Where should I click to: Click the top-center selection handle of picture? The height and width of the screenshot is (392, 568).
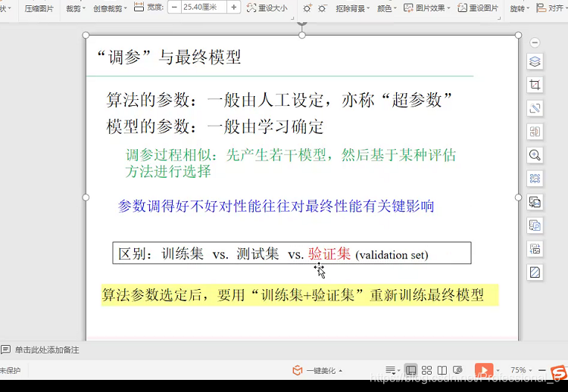coord(302,35)
